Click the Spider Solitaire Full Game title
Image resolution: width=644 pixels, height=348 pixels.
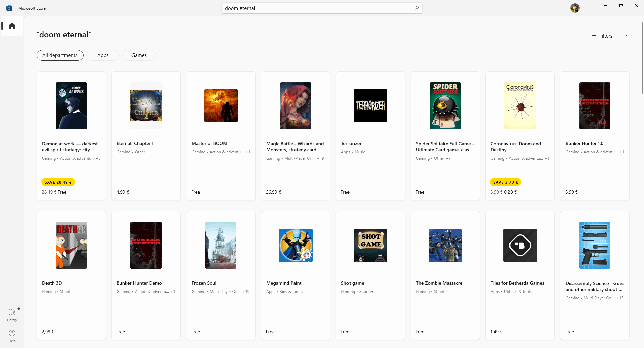(x=445, y=147)
